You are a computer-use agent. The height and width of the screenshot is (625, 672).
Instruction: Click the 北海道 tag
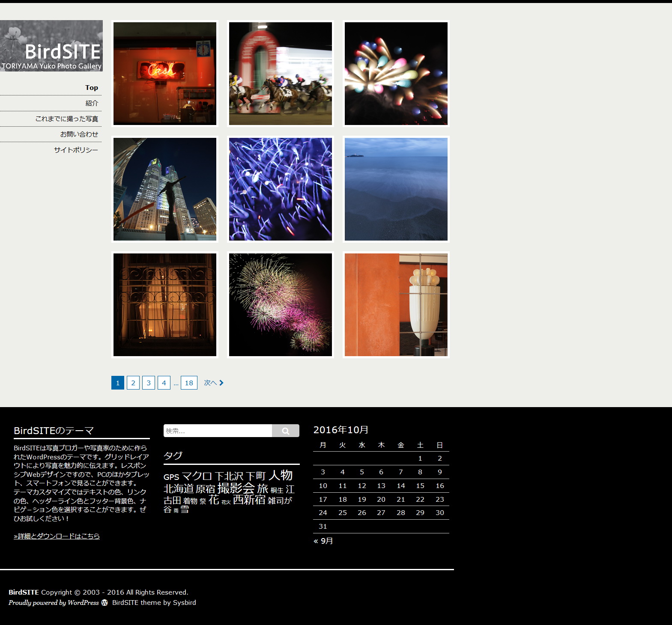179,489
